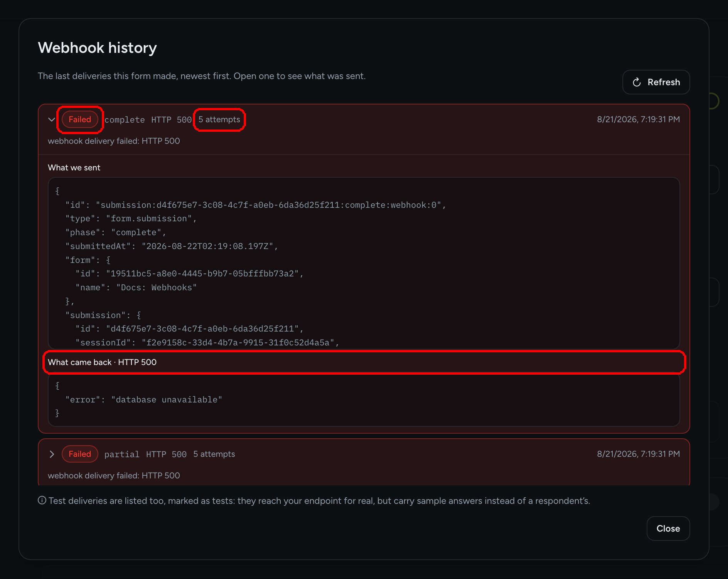The width and height of the screenshot is (728, 579).
Task: Click 'partial HTTP 500' label
Action: pos(145,454)
